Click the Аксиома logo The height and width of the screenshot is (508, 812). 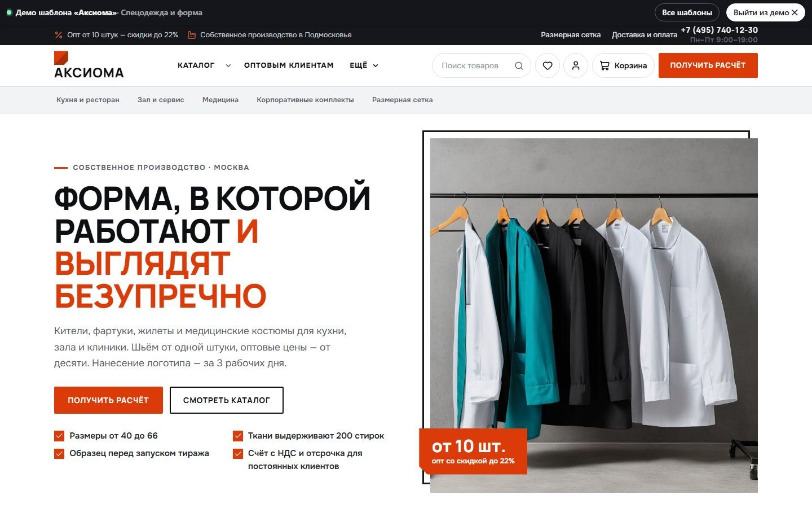tap(89, 65)
